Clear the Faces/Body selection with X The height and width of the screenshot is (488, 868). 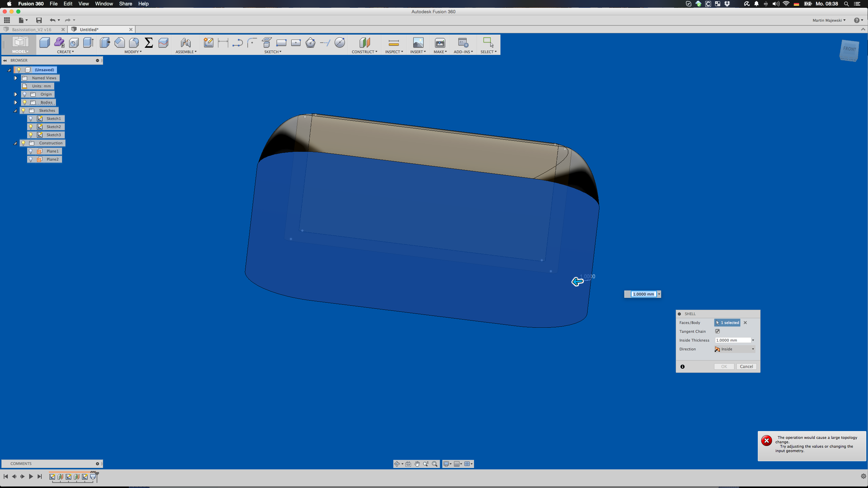pyautogui.click(x=745, y=323)
